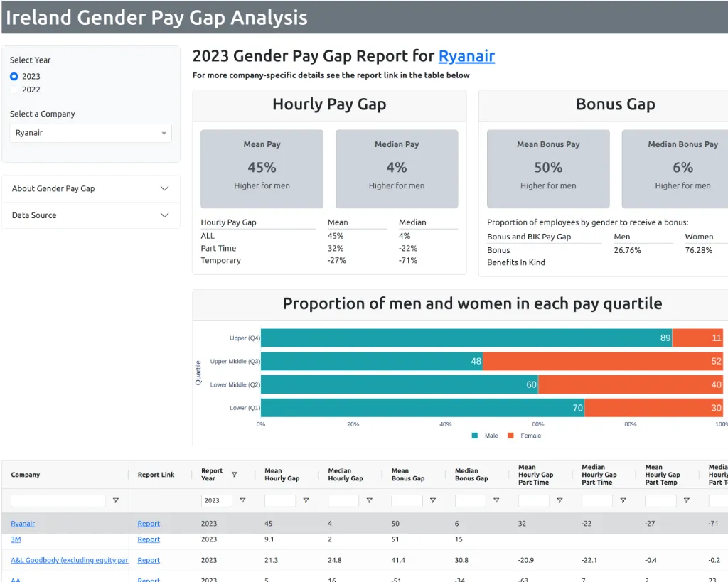728x582 pixels.
Task: Open the Report link in the 3M row
Action: (x=149, y=539)
